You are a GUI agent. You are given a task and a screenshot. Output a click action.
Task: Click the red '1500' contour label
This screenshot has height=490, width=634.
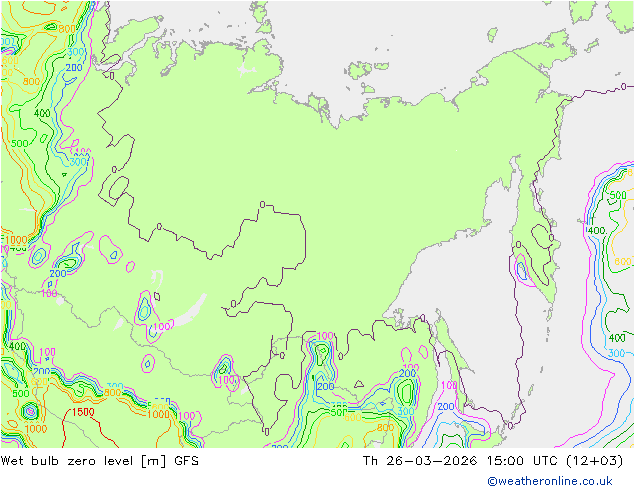click(83, 412)
